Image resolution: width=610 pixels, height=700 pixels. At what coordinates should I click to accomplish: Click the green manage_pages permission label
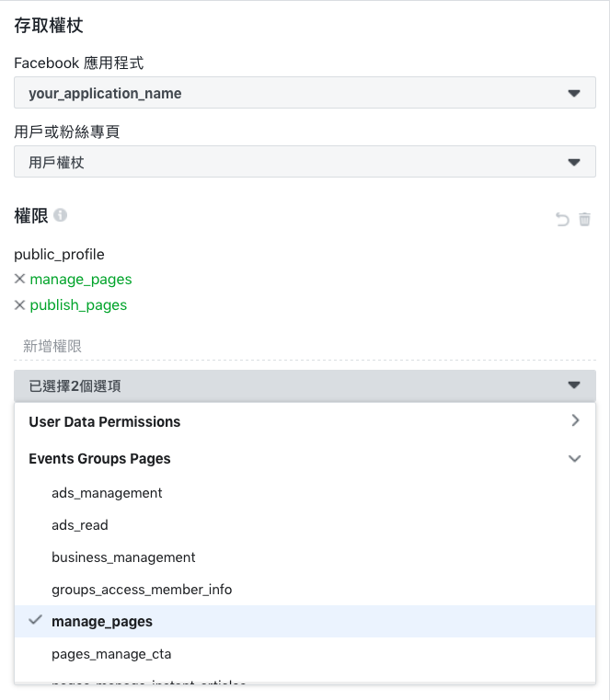[x=81, y=280]
